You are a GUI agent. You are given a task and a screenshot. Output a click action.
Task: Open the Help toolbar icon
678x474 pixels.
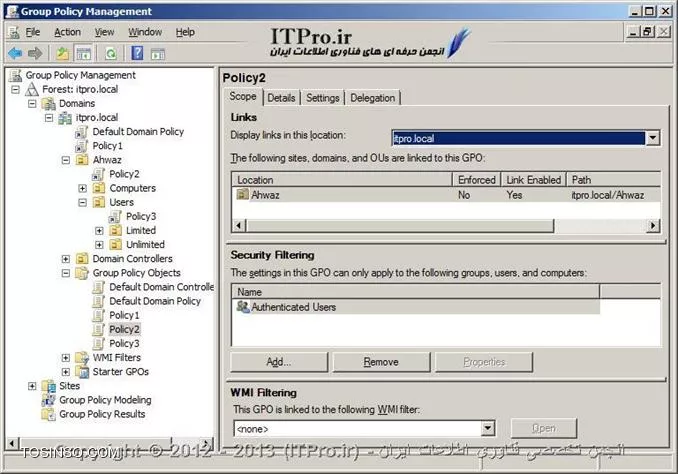click(137, 53)
